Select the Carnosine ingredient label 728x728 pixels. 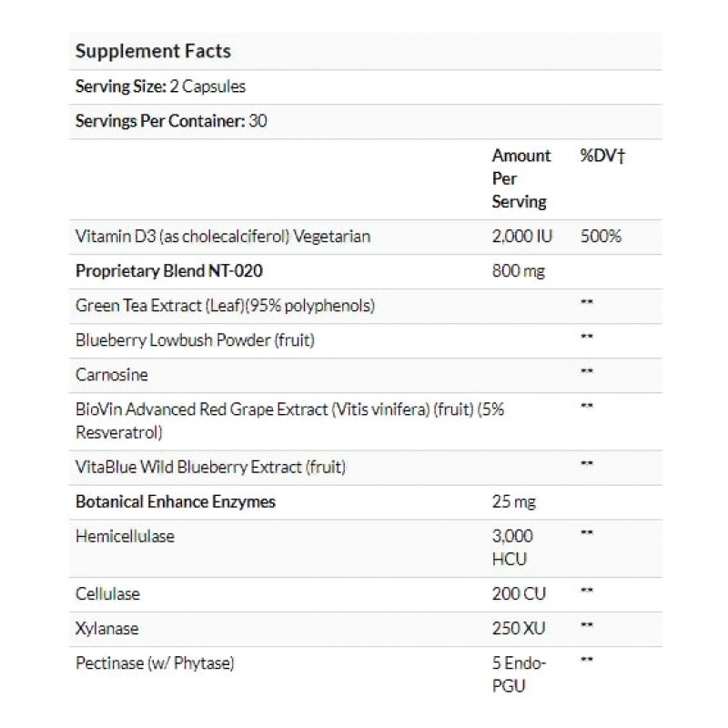click(111, 374)
